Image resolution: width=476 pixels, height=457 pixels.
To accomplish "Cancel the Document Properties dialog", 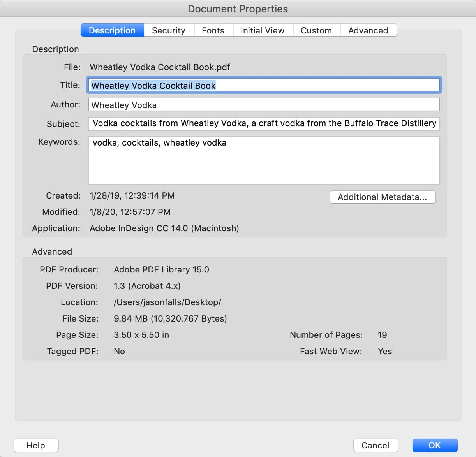I will click(x=376, y=445).
